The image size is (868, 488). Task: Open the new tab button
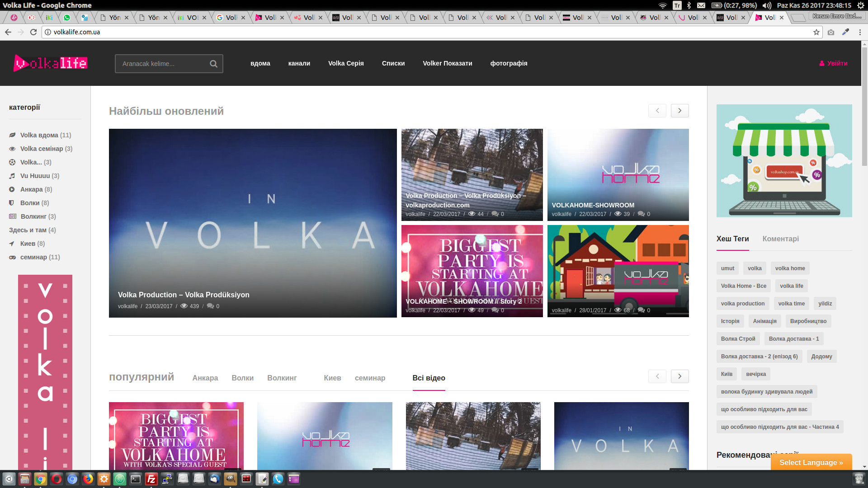798,18
